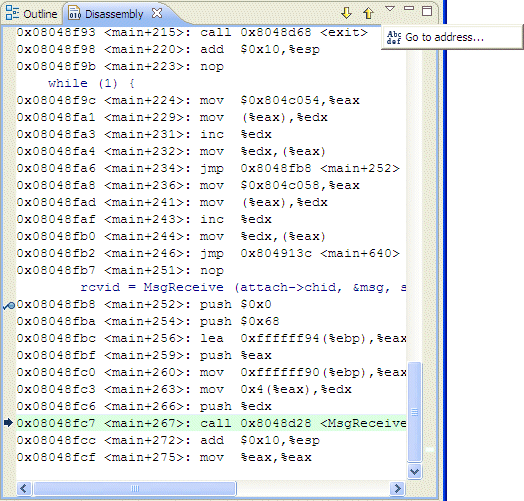Click the horizontal scrollbar thumb
The width and height of the screenshot is (524, 501).
tap(135, 488)
